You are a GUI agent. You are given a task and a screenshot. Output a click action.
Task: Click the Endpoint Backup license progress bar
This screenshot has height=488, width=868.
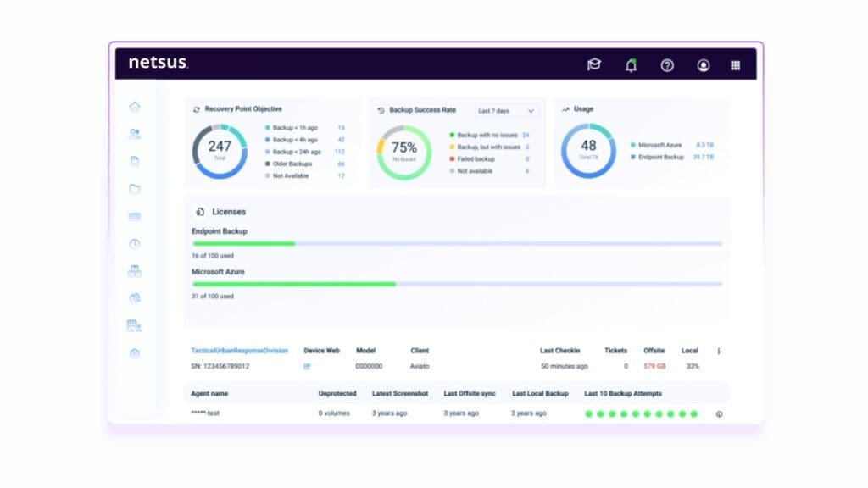[457, 243]
